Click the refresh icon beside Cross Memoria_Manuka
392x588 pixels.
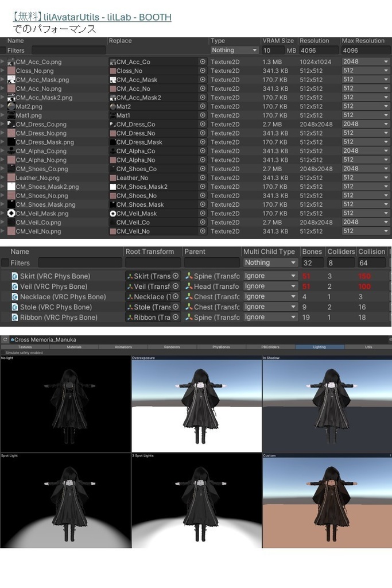pyautogui.click(x=5, y=339)
